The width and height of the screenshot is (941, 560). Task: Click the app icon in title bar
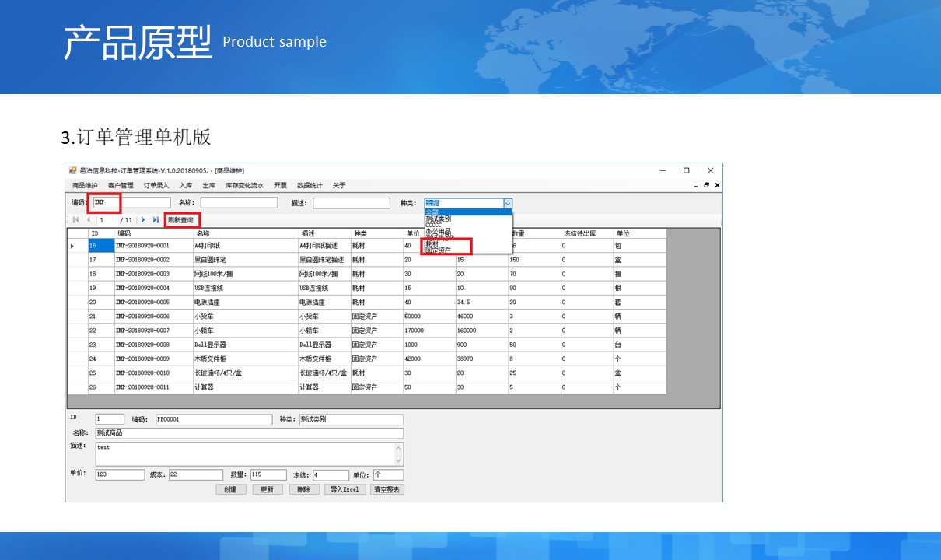click(72, 170)
